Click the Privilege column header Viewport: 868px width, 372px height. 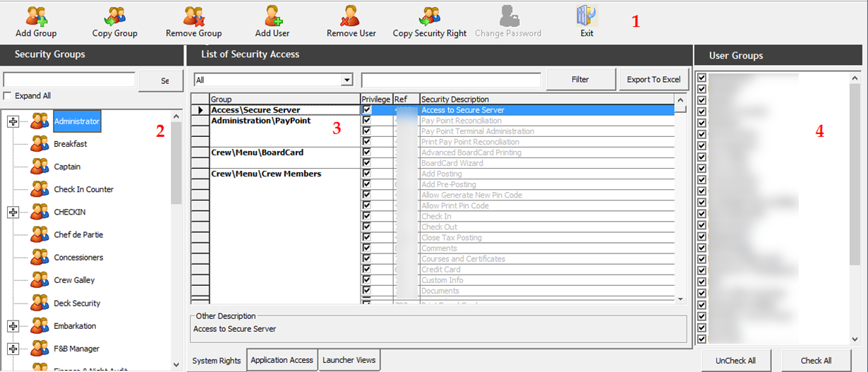click(x=376, y=100)
